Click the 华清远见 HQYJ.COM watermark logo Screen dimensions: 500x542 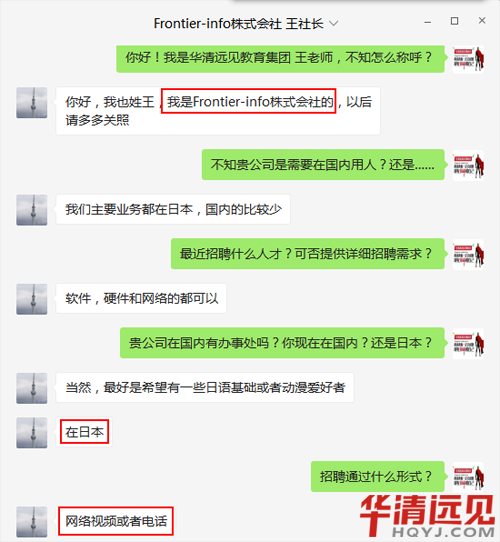tap(427, 516)
